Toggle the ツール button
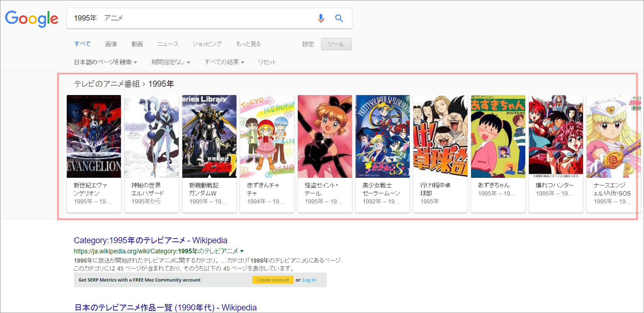 click(336, 44)
